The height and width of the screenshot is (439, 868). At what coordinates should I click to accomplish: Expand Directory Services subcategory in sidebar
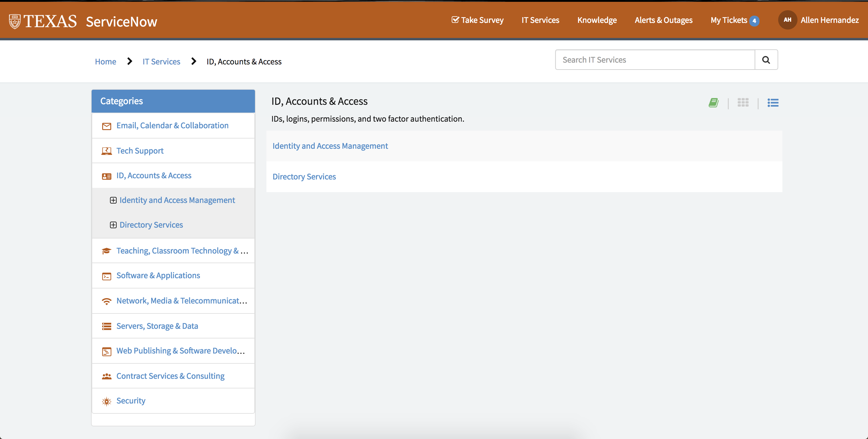pyautogui.click(x=113, y=225)
